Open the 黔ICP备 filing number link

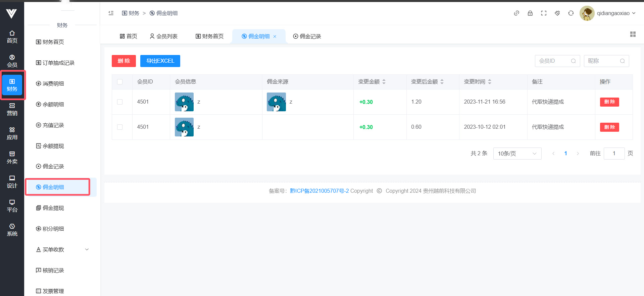(x=319, y=191)
